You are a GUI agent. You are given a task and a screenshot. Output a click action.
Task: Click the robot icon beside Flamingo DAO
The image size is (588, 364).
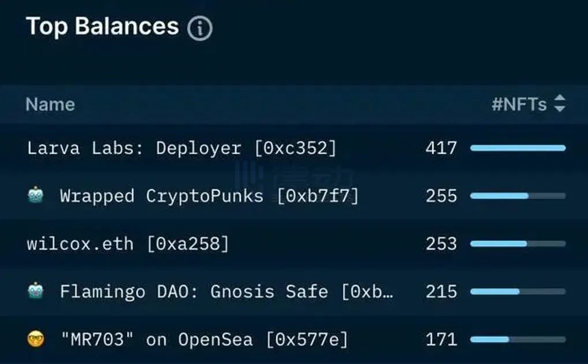point(36,291)
